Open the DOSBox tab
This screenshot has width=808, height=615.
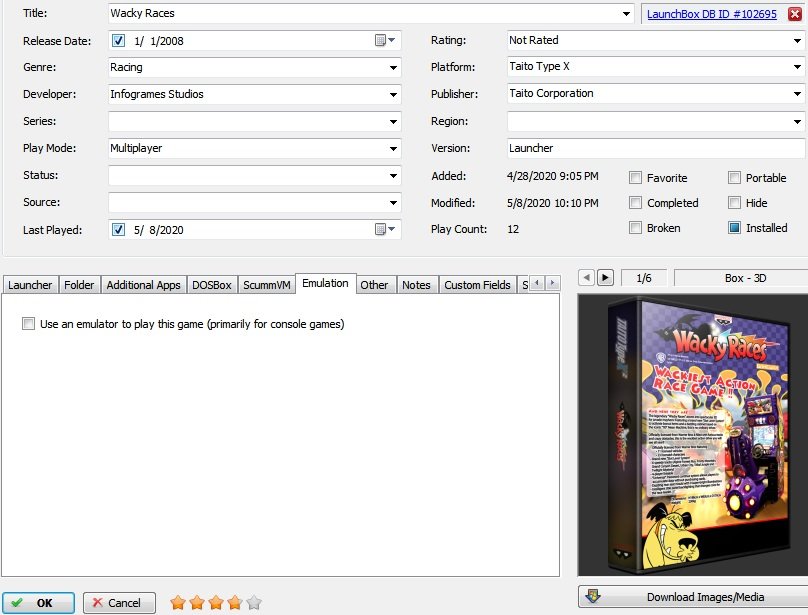pyautogui.click(x=212, y=285)
